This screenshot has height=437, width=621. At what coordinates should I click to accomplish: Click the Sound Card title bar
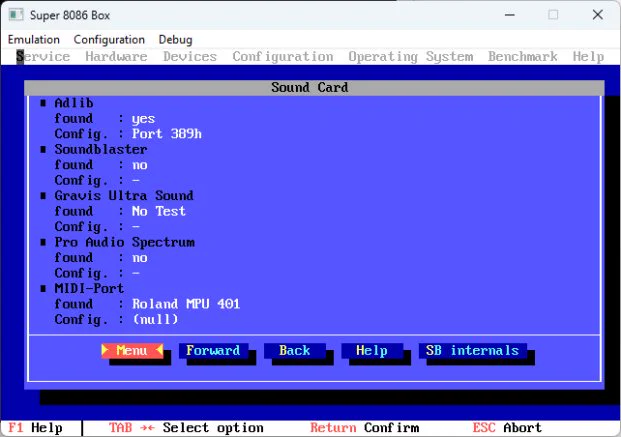[x=314, y=88]
